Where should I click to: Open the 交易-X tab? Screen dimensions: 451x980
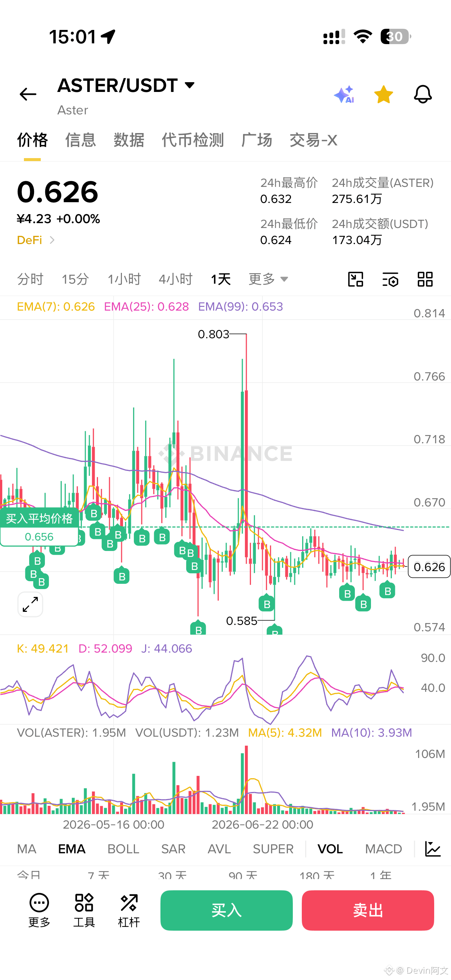[313, 140]
